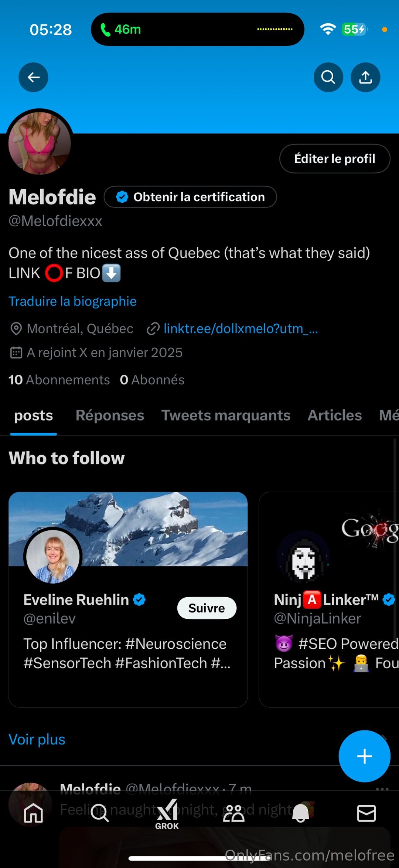The height and width of the screenshot is (868, 399).
Task: View 10 Abonnements following list
Action: pos(59,380)
